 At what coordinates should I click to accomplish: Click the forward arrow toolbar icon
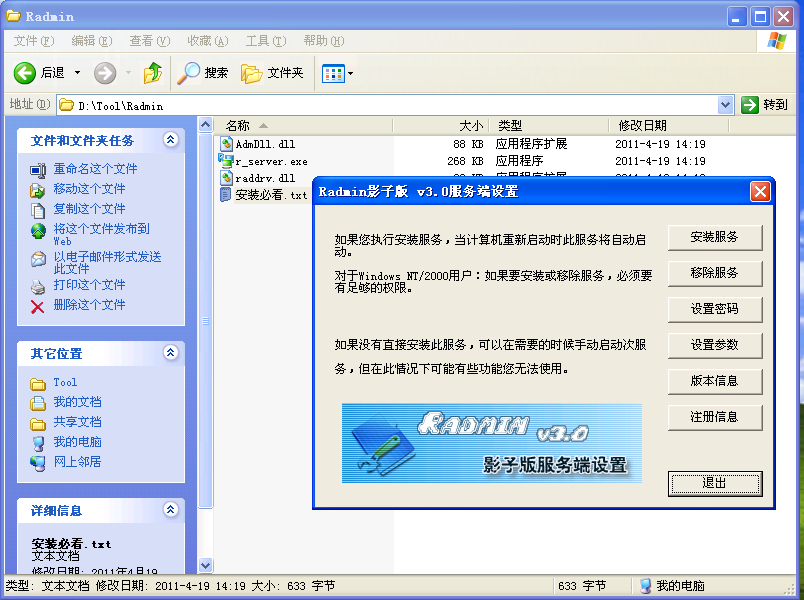(105, 73)
